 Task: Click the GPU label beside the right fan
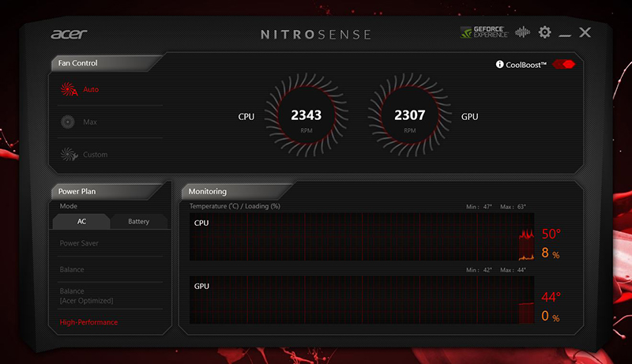[x=469, y=117]
